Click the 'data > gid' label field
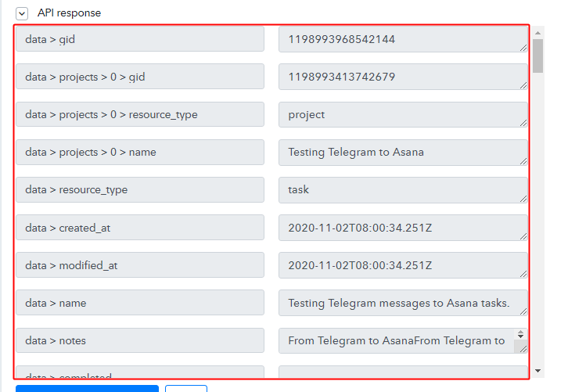This screenshot has width=568, height=392. [x=140, y=39]
